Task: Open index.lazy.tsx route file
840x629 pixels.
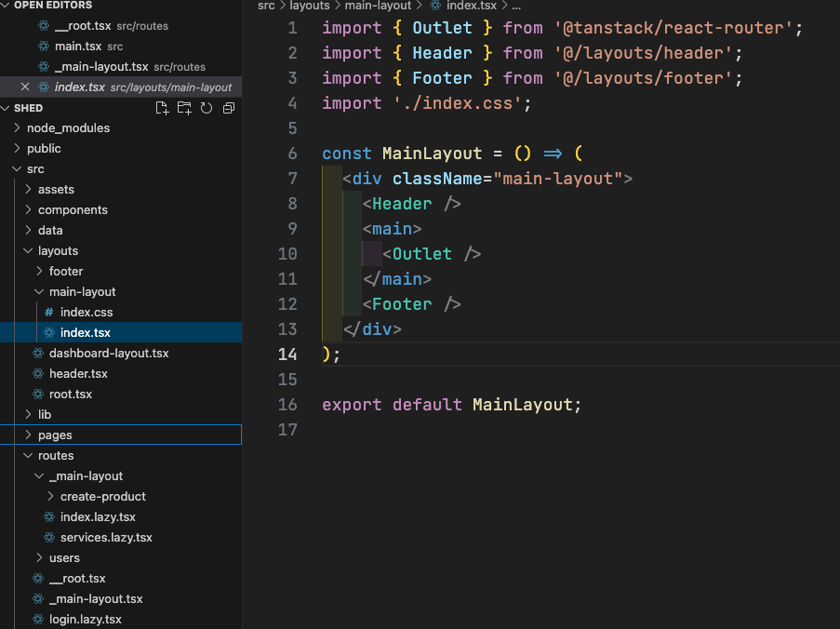Action: pos(121,516)
